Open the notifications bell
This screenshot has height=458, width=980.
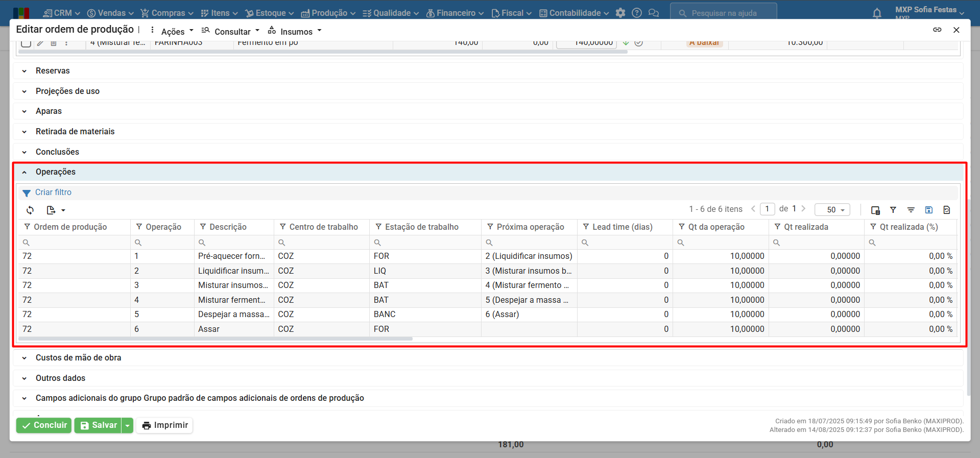pos(877,13)
